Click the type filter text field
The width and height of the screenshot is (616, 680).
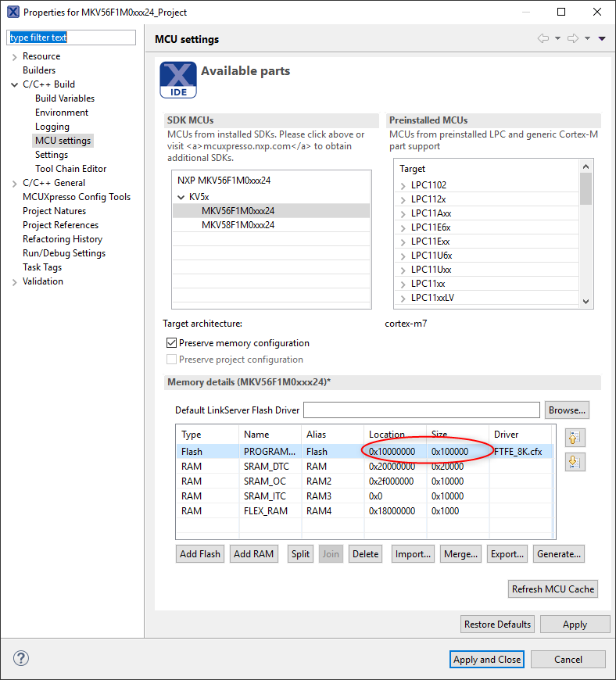pyautogui.click(x=71, y=38)
